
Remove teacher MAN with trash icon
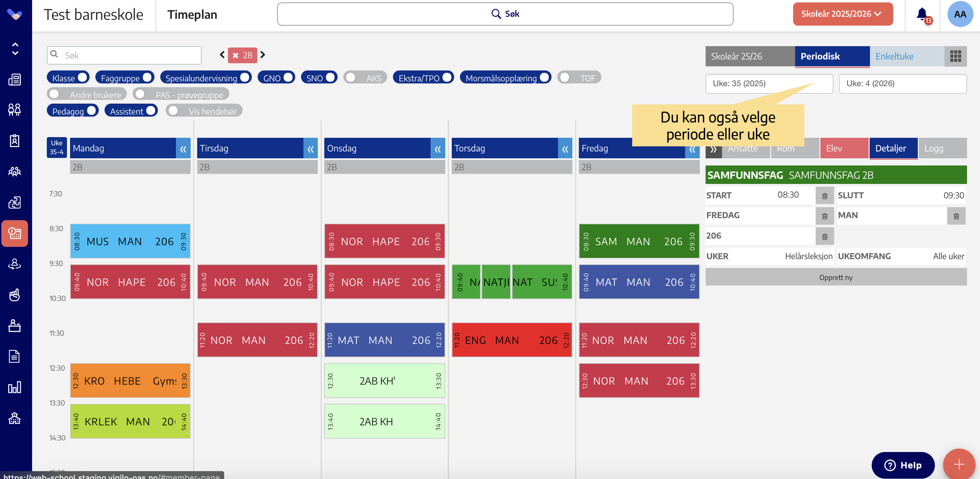pyautogui.click(x=956, y=216)
